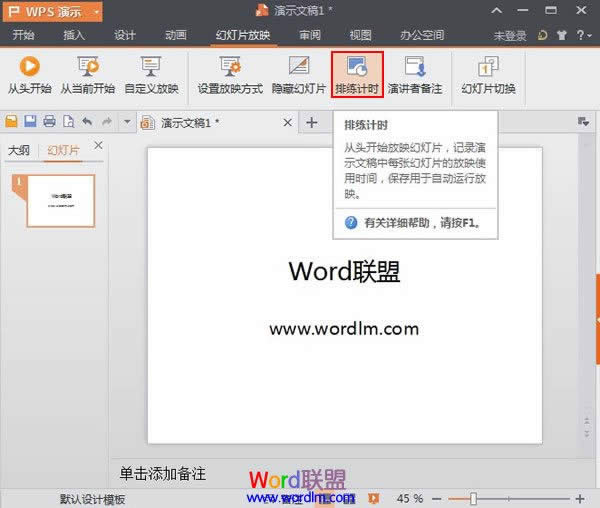Add a new document tab with plus button
The width and height of the screenshot is (600, 508).
(x=311, y=122)
